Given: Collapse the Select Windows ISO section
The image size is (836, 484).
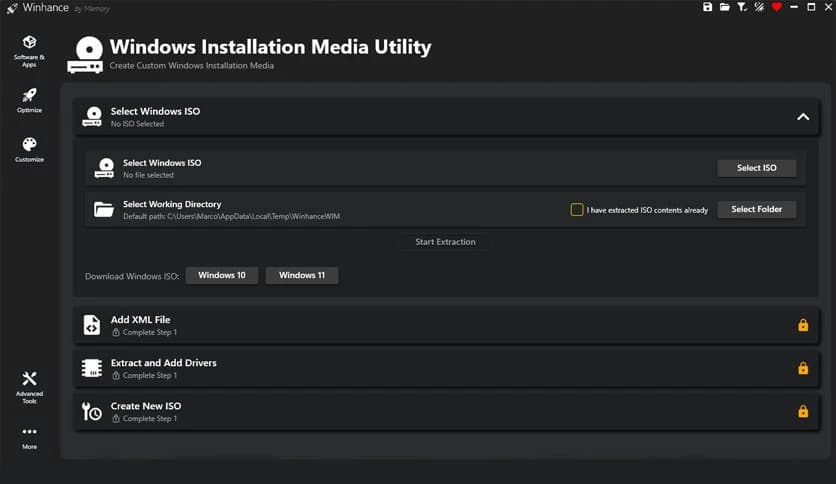Looking at the screenshot, I should pos(802,117).
